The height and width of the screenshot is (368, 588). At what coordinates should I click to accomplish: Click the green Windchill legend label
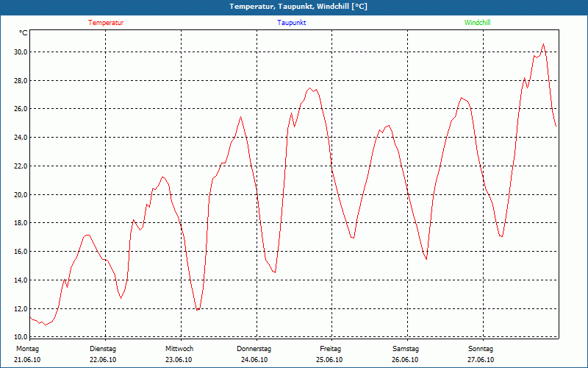(477, 23)
